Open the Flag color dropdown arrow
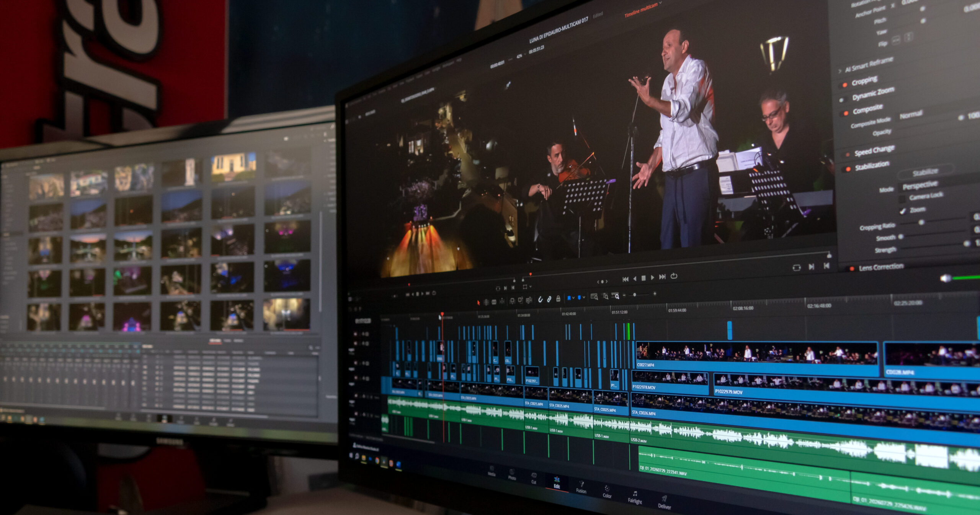Screen dimensions: 980x515 573,298
